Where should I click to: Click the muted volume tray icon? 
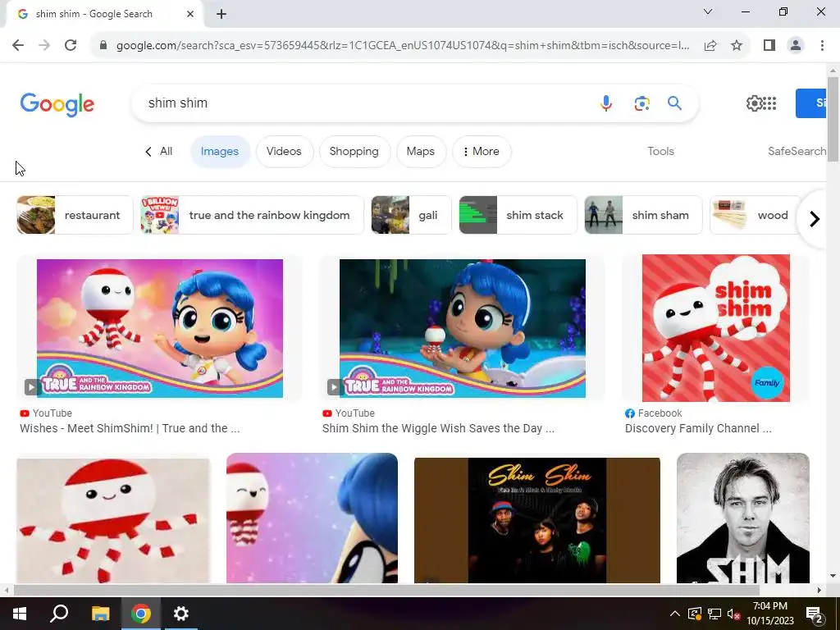point(733,614)
